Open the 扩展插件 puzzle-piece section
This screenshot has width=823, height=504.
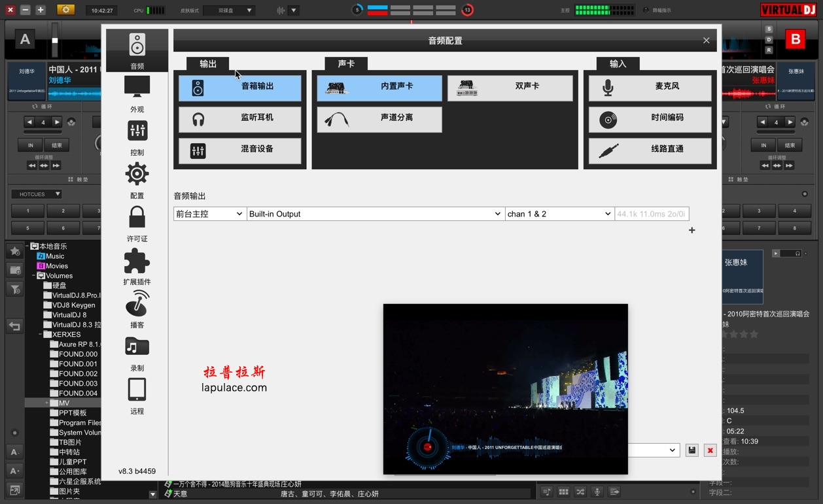(137, 266)
